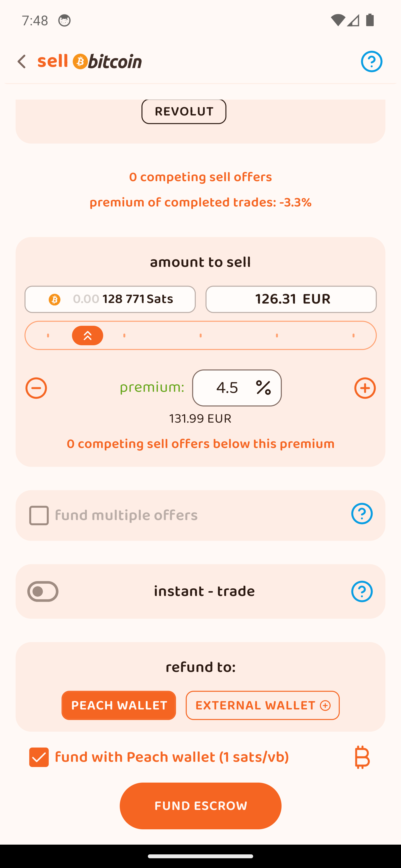Tap the Bitcoin symbol beside funding option

pyautogui.click(x=362, y=757)
